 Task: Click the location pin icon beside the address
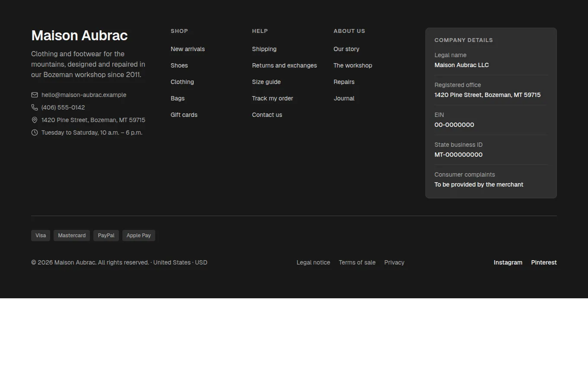[35, 120]
